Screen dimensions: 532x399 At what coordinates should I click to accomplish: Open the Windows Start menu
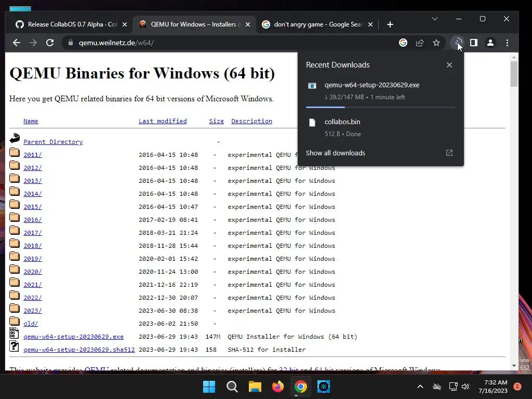coord(209,387)
